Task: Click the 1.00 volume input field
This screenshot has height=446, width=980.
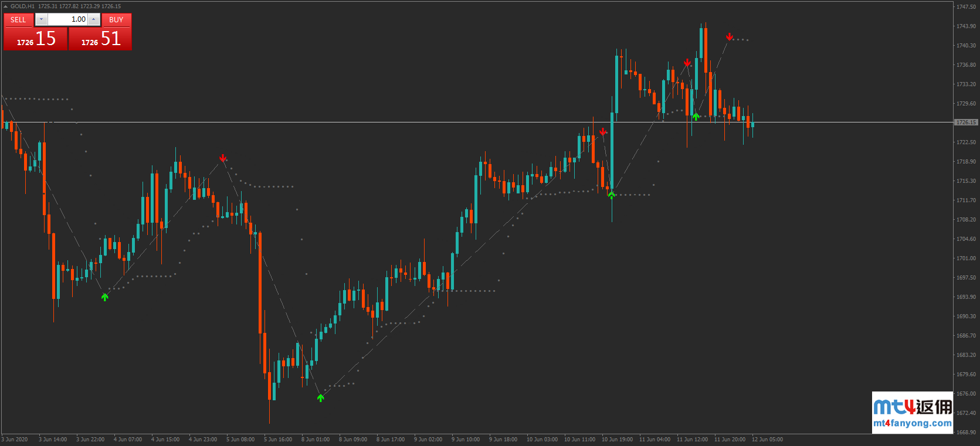Action: [67, 19]
